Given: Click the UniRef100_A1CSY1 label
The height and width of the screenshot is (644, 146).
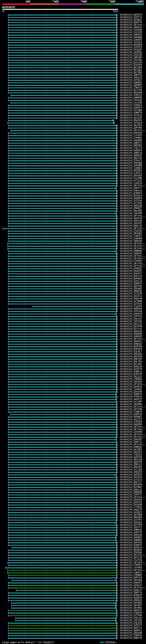Looking at the screenshot, I should click(x=131, y=419).
